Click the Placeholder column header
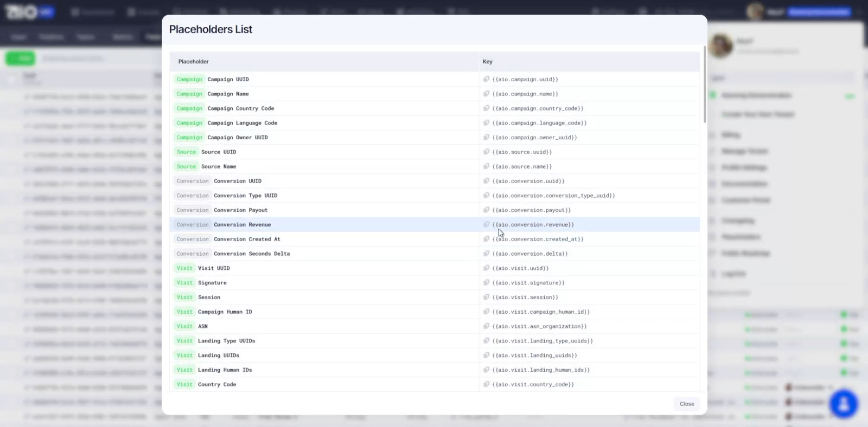Screen dimensions: 868x427 tap(194, 62)
